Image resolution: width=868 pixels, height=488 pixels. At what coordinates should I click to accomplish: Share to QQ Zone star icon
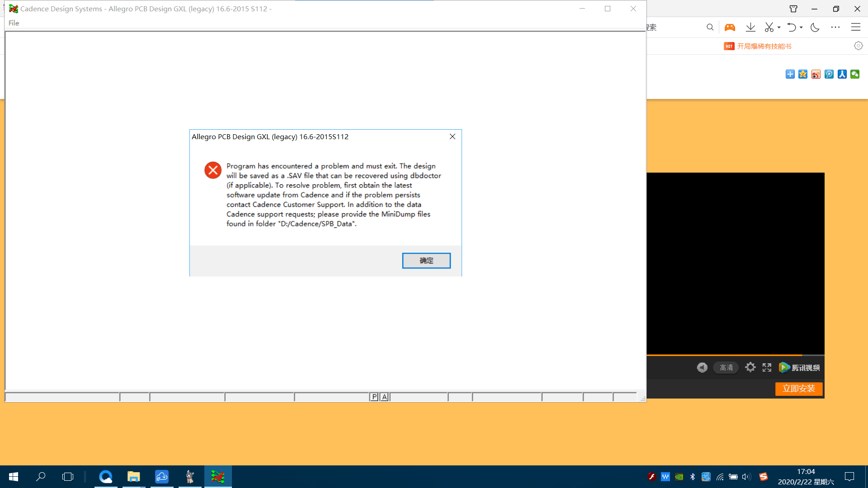(803, 74)
